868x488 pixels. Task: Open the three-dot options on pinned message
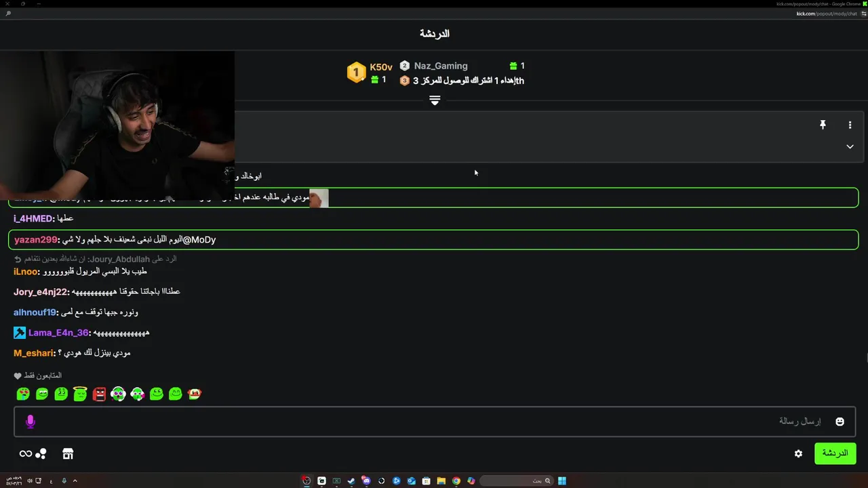pos(850,125)
